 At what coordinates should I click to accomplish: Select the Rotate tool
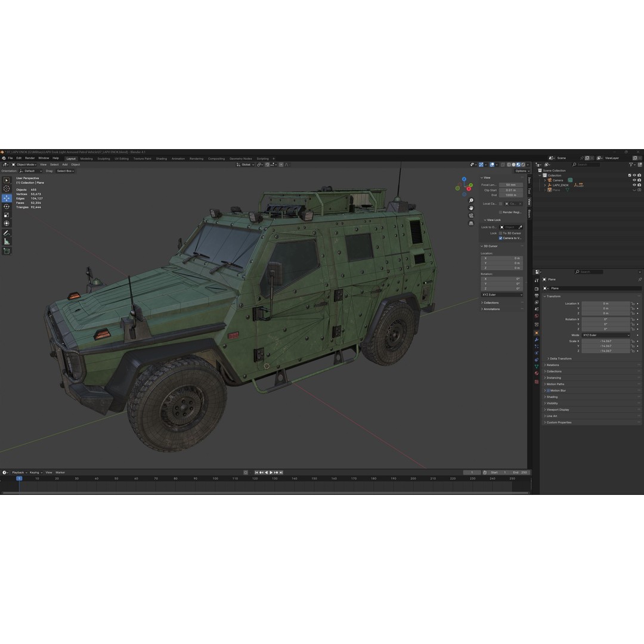coord(7,206)
